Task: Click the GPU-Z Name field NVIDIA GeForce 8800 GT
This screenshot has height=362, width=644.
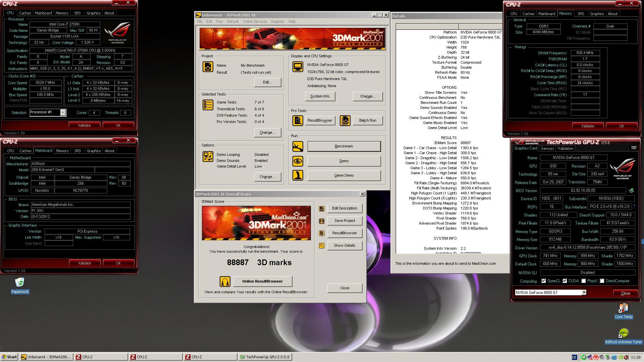Action: pos(574,158)
